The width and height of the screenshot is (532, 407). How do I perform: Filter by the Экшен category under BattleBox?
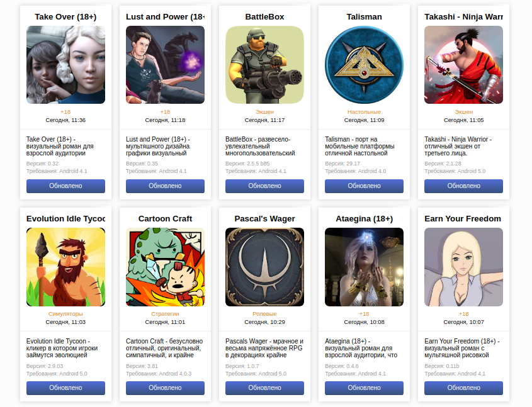coord(264,112)
